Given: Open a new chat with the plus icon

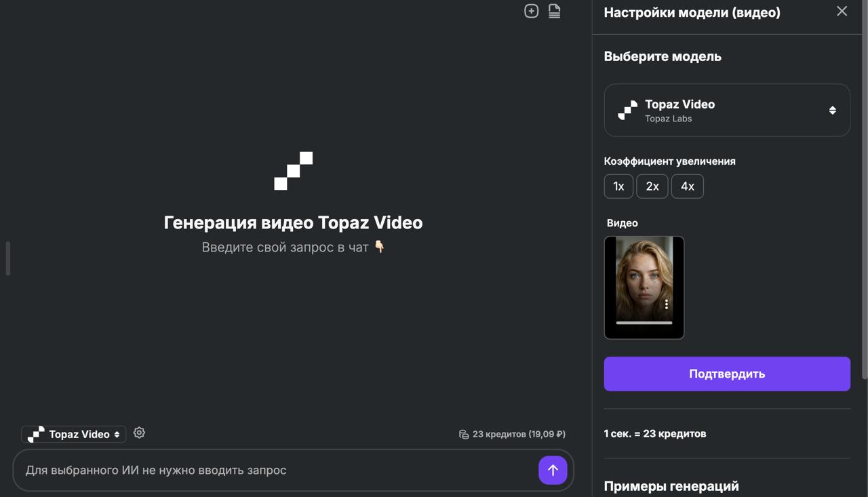Looking at the screenshot, I should [531, 10].
